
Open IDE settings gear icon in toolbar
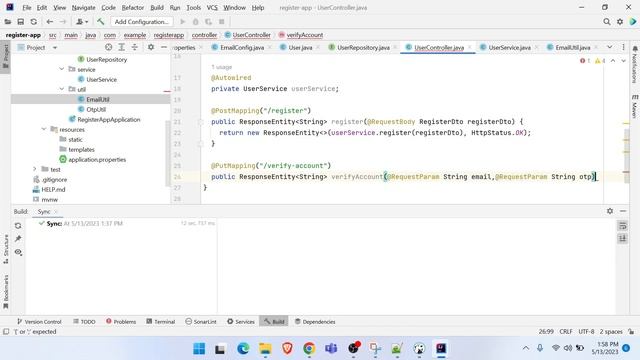[x=620, y=22]
